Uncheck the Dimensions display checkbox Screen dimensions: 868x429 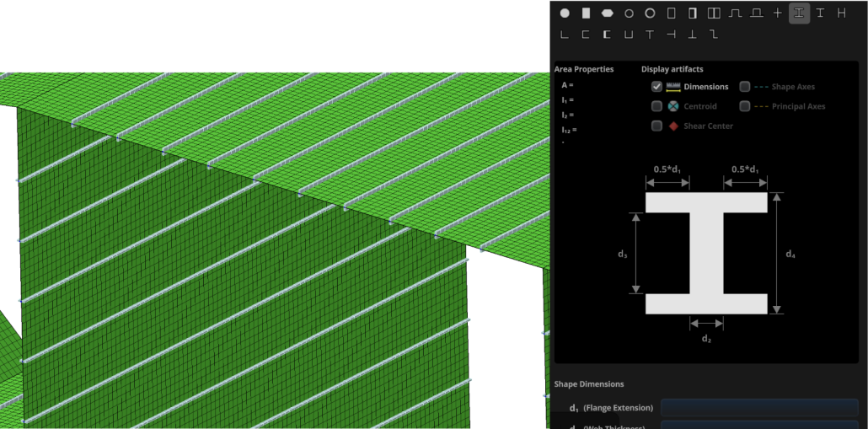point(656,87)
